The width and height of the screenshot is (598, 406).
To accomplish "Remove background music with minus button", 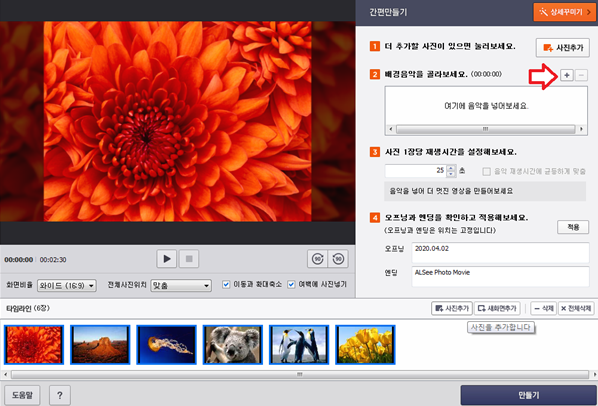I will tap(581, 75).
